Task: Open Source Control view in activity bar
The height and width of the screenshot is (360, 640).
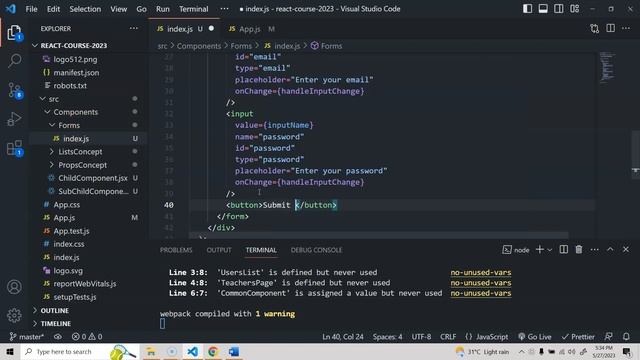Action: pyautogui.click(x=14, y=90)
